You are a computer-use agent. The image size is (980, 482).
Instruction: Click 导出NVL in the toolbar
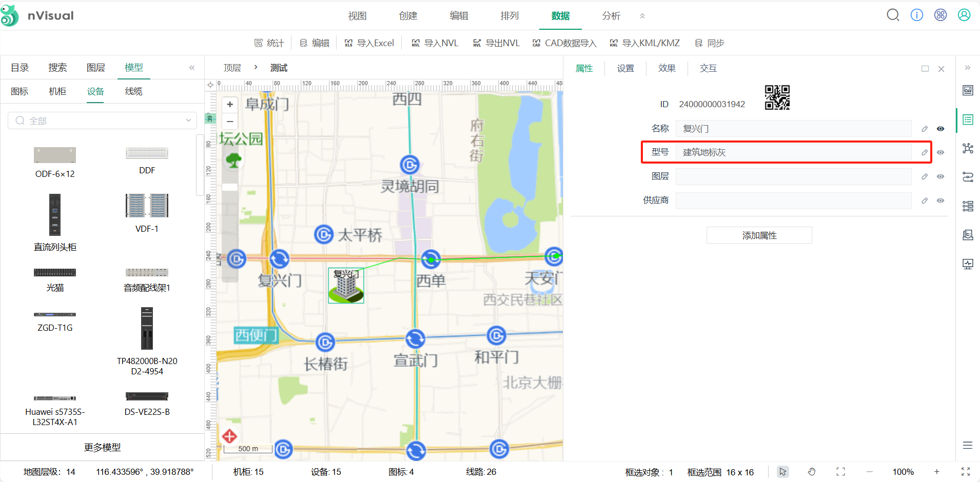(x=496, y=43)
